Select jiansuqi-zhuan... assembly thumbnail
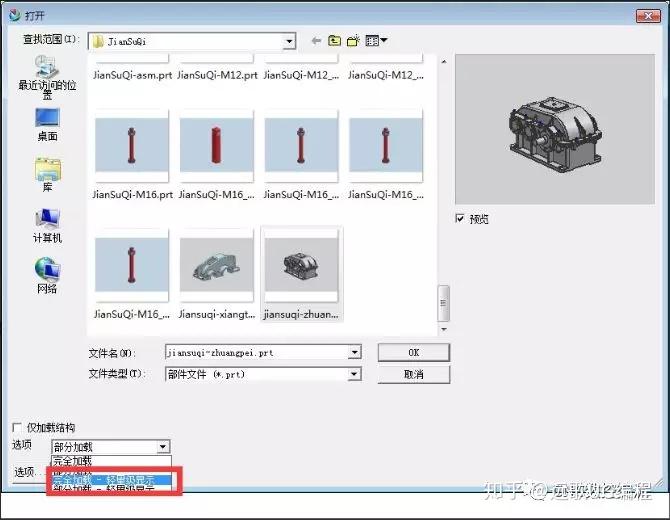 click(301, 265)
